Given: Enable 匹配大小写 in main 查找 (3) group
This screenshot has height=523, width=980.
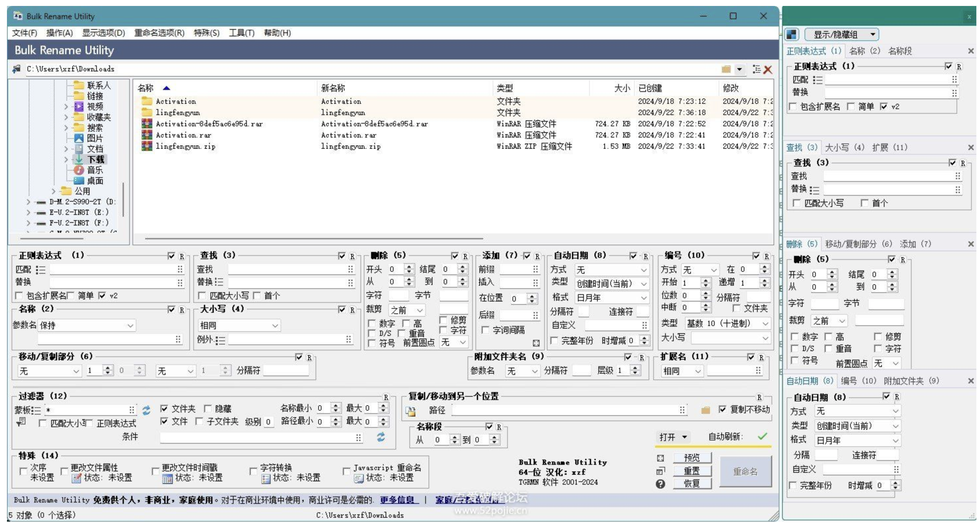Looking at the screenshot, I should pyautogui.click(x=202, y=295).
